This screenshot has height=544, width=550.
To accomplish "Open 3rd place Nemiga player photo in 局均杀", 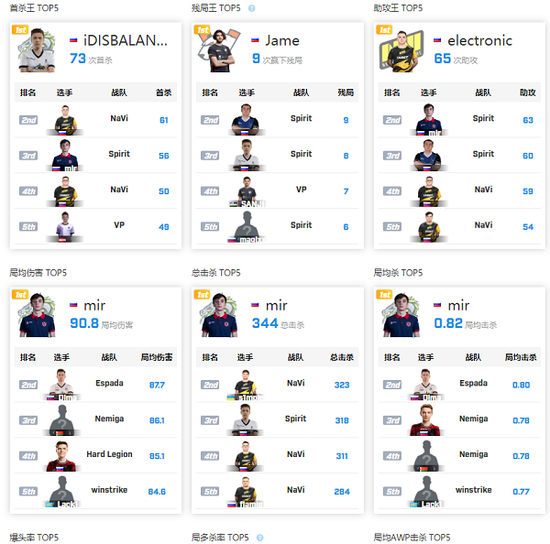I will pyautogui.click(x=425, y=420).
